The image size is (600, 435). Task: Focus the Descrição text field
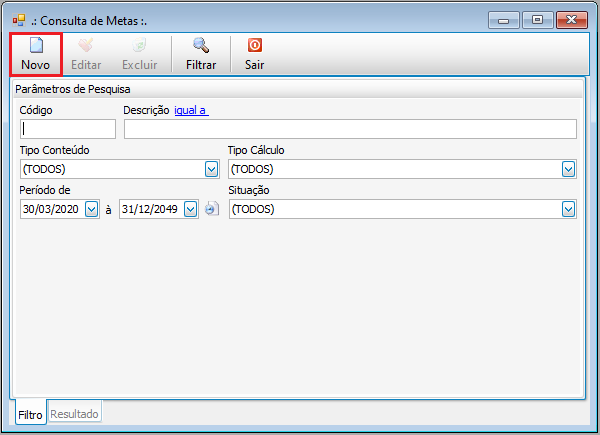[350, 129]
